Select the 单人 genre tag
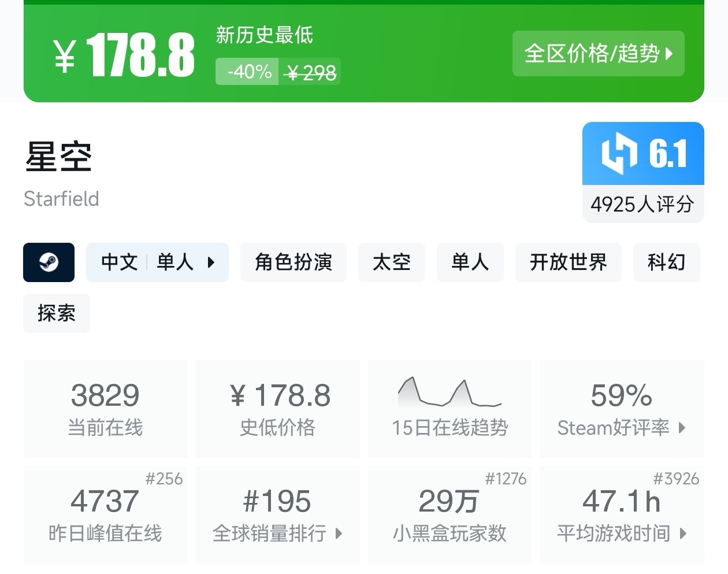 point(470,262)
